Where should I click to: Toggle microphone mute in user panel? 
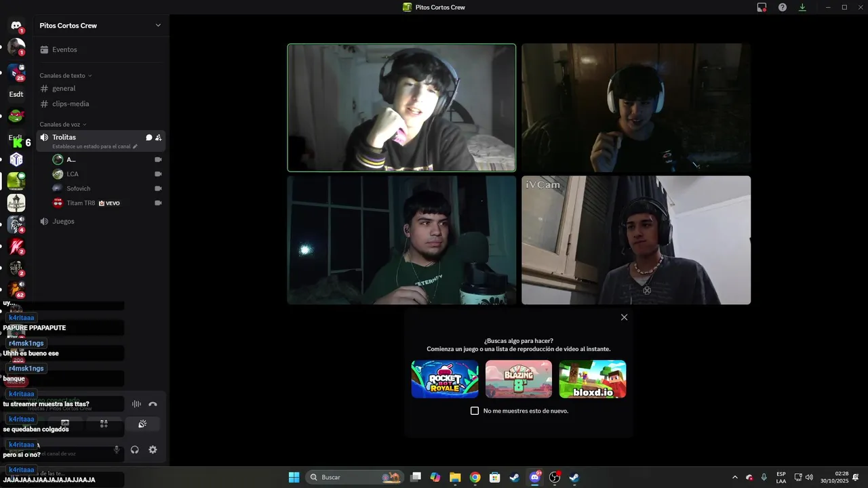[117, 449]
